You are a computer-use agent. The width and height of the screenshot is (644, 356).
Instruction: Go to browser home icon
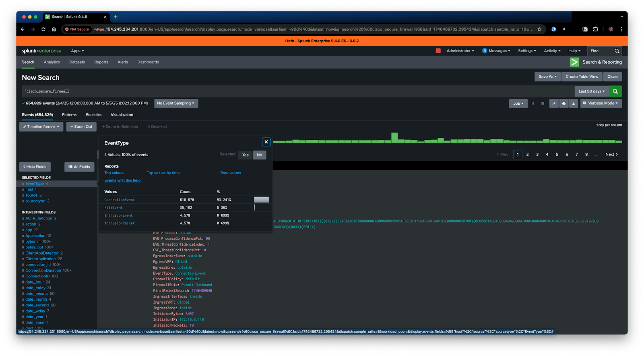click(54, 29)
